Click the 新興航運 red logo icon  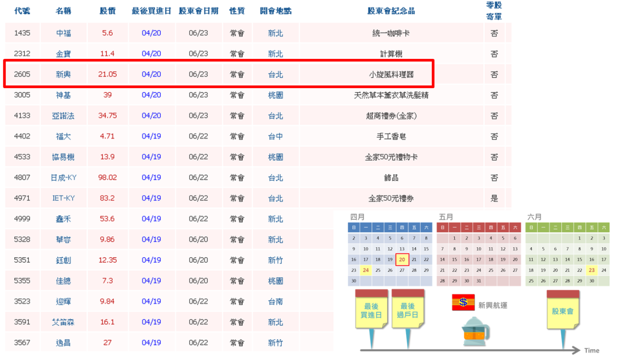pos(463,303)
